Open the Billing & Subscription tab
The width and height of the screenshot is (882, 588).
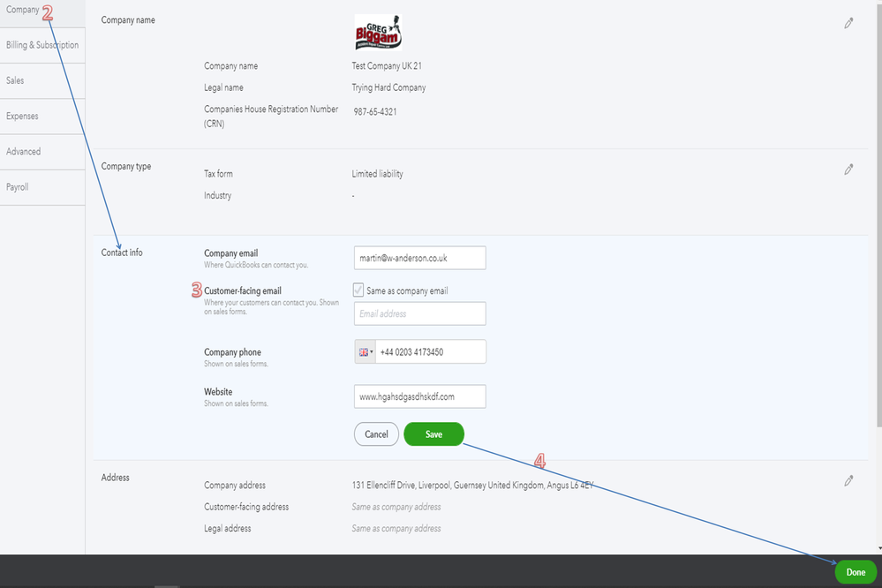42,45
